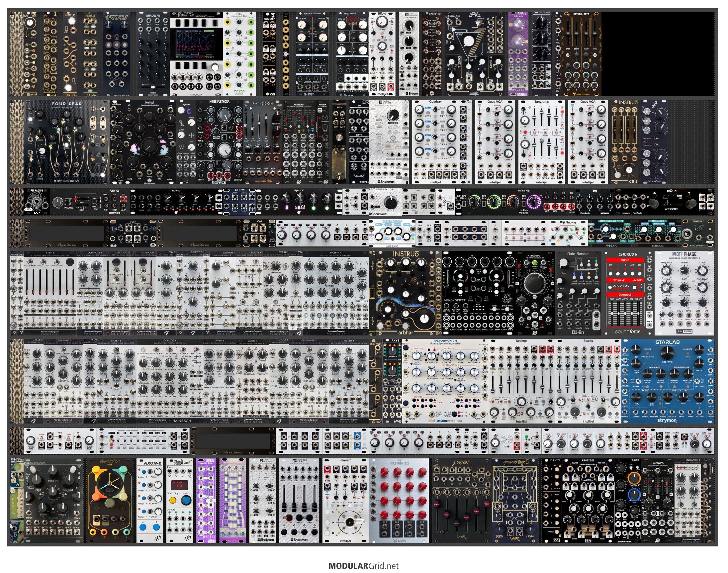The height and width of the screenshot is (573, 728).
Task: Click the Next Phase phaser module
Action: [x=684, y=293]
